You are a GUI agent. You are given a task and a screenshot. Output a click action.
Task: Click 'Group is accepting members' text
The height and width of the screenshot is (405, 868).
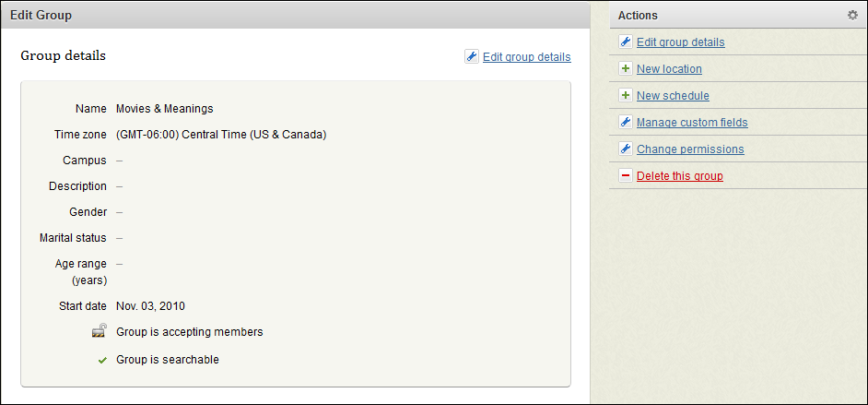tap(189, 332)
